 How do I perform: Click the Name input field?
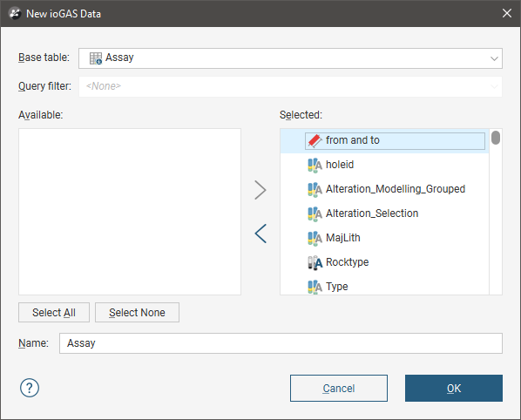click(281, 343)
